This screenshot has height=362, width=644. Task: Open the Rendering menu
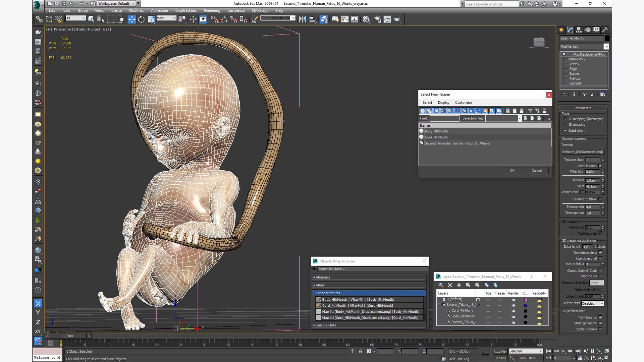(212, 10)
